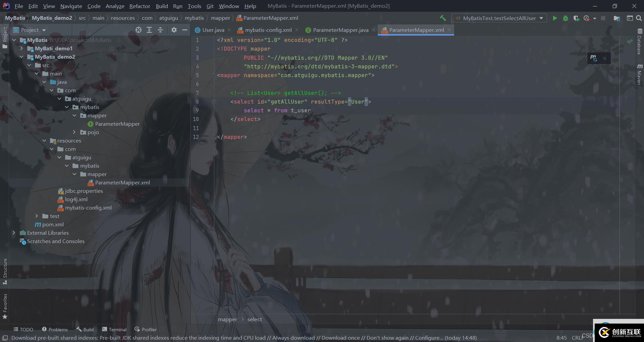Open run configuration dropdown MyBatisTest.testSelectAllUser
The image size is (644, 342).
pyautogui.click(x=499, y=18)
